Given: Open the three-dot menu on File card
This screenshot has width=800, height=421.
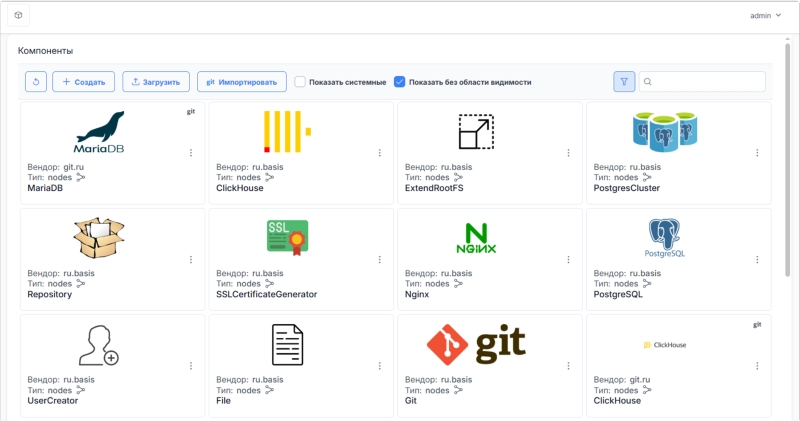Looking at the screenshot, I should click(380, 366).
